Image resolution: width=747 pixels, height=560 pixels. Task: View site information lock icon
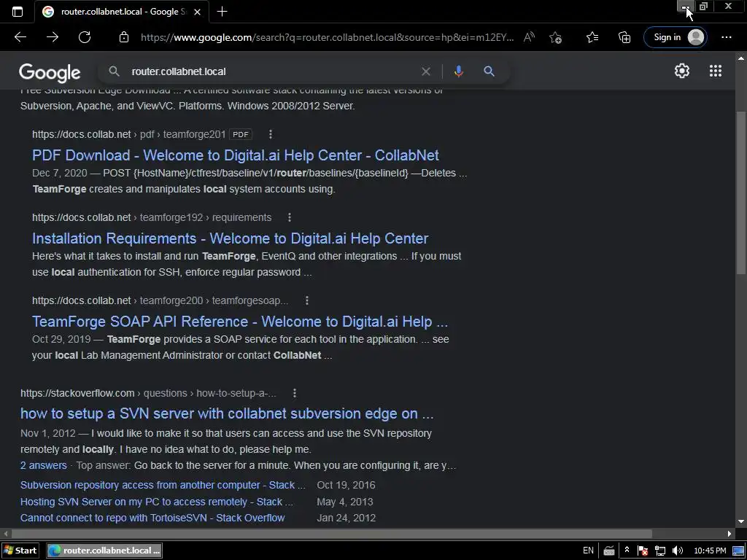pos(124,37)
